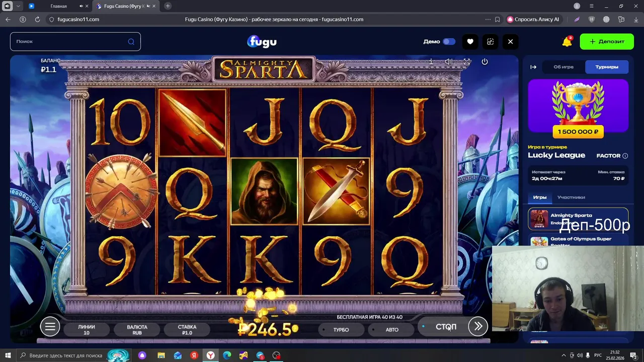
Task: Open Telegram from taskbar
Action: point(260,355)
